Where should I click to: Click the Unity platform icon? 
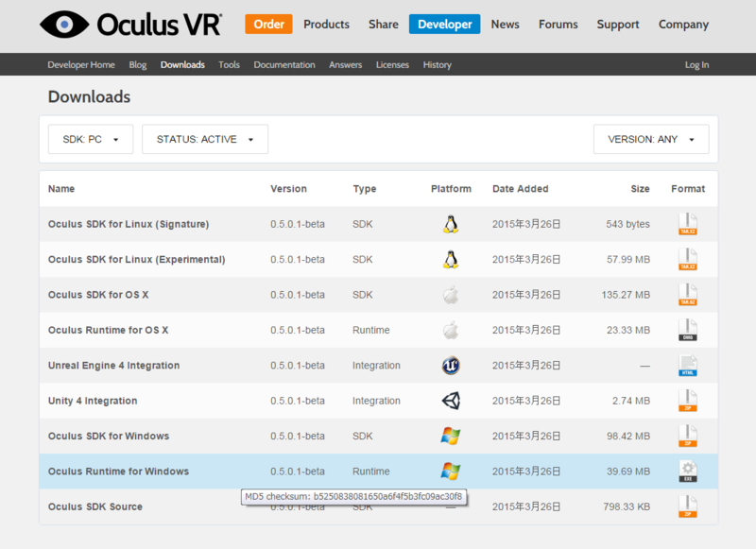coord(451,400)
